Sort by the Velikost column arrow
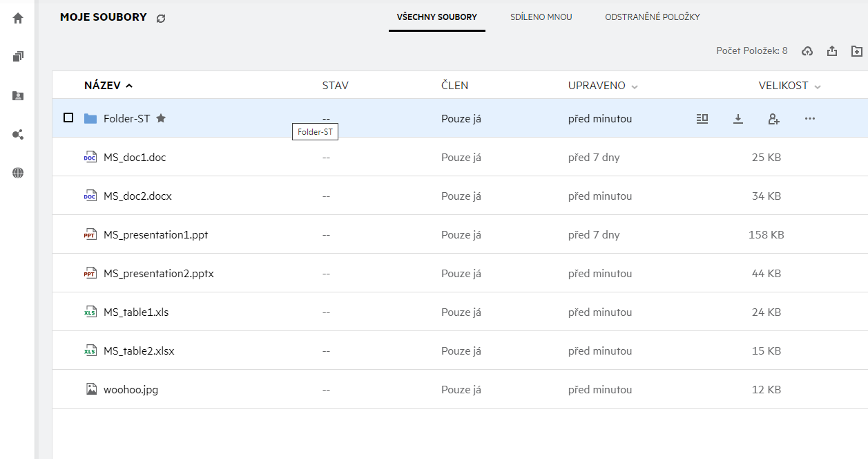The height and width of the screenshot is (459, 868). (x=818, y=86)
